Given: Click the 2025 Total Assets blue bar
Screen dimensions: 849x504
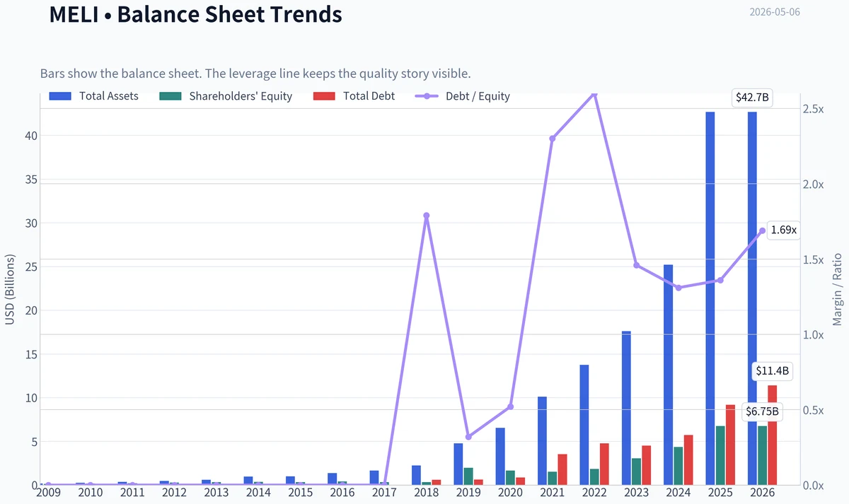Looking at the screenshot, I should 710,298.
